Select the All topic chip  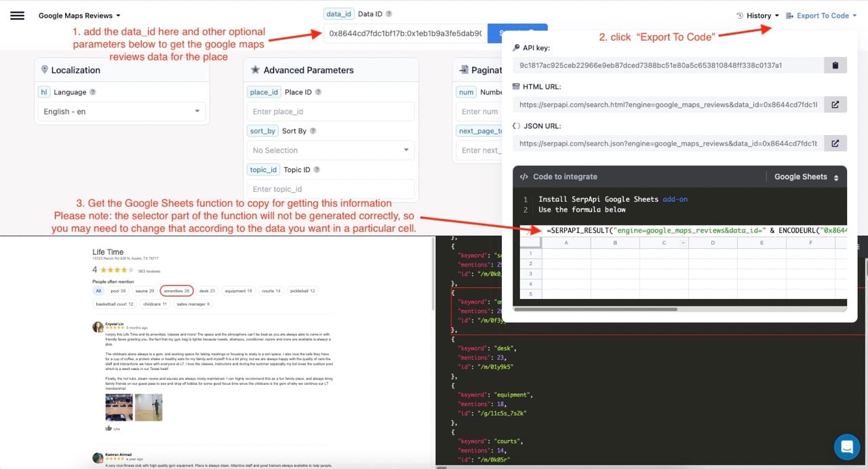[98, 291]
